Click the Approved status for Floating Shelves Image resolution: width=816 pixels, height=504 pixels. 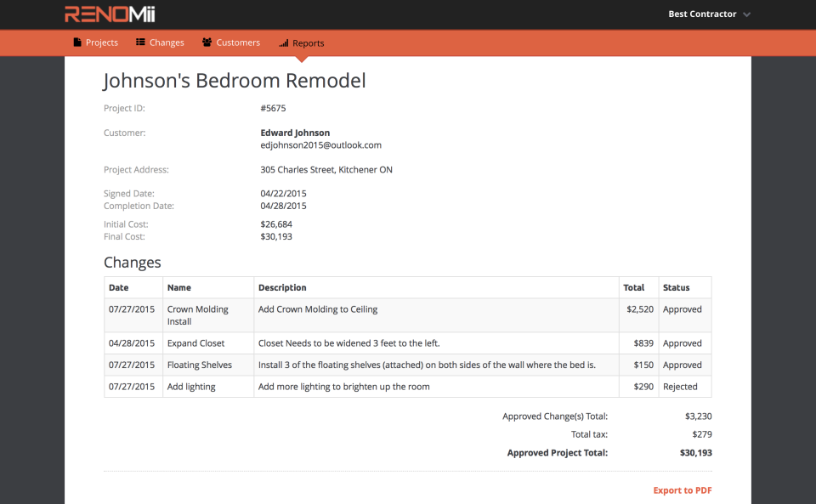[x=682, y=365]
